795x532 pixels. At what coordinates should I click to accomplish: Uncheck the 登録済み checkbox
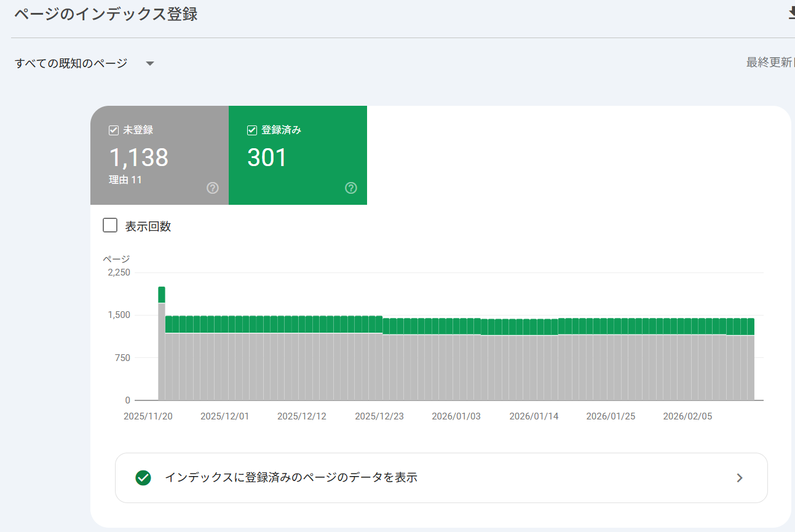(x=251, y=130)
